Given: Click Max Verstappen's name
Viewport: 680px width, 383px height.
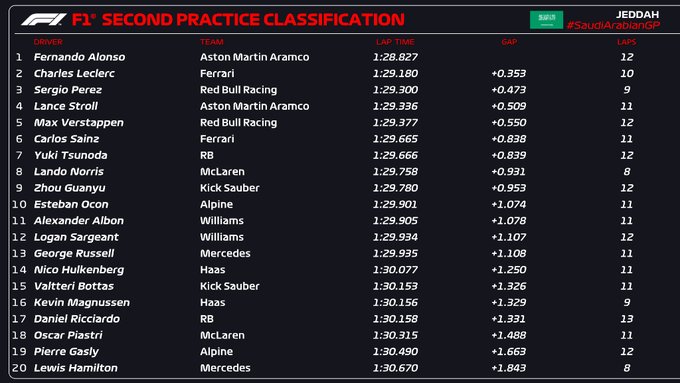Looking at the screenshot, I should point(78,123).
